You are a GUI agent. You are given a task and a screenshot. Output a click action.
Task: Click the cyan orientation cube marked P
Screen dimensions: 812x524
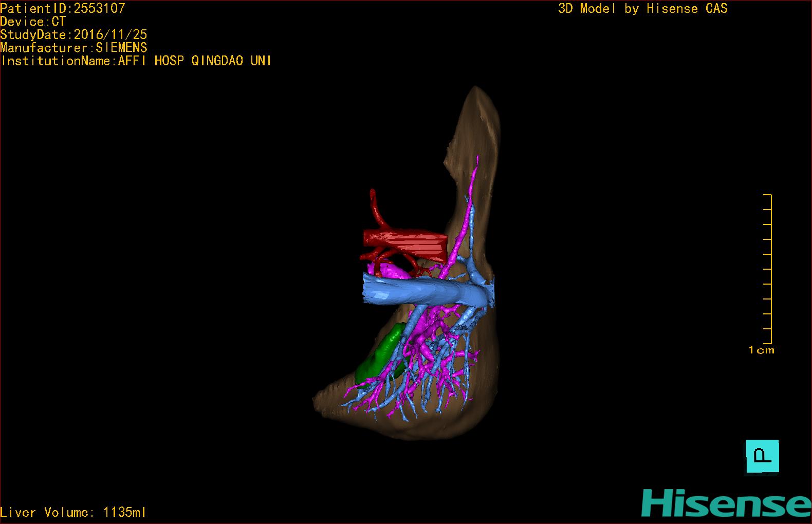762,456
